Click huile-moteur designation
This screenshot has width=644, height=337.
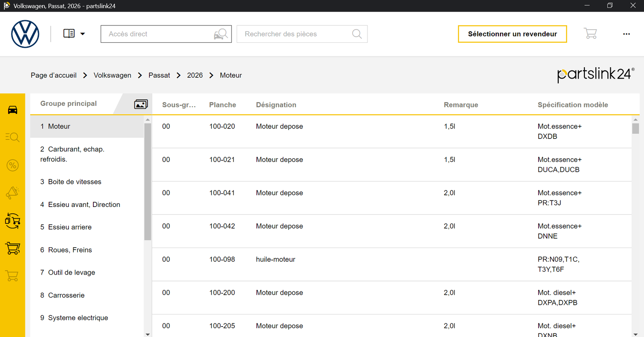tap(276, 259)
